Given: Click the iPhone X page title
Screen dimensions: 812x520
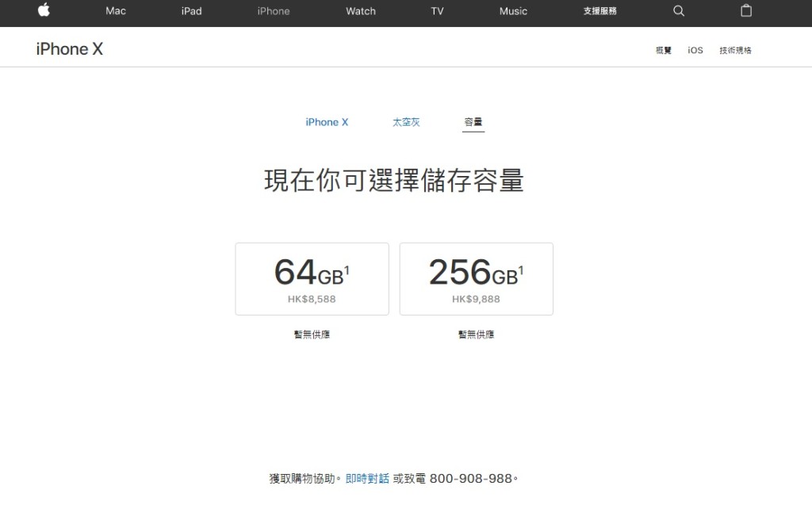Looking at the screenshot, I should [x=70, y=48].
